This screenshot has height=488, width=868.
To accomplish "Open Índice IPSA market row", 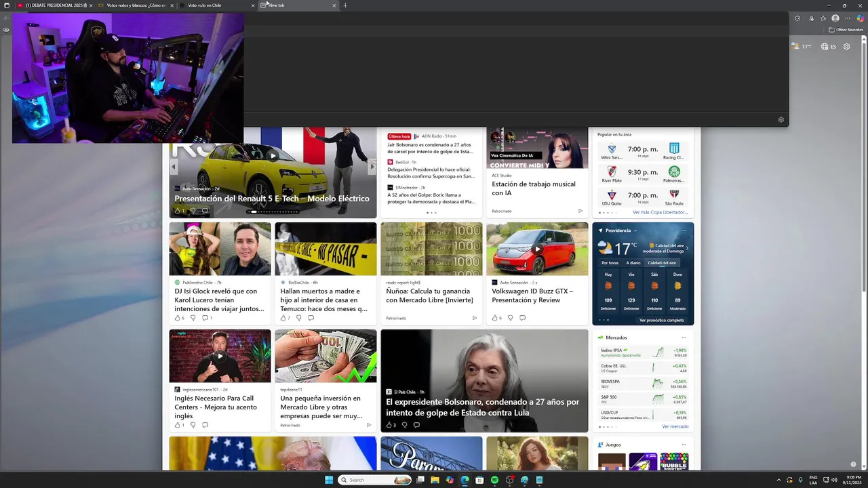I will point(643,352).
